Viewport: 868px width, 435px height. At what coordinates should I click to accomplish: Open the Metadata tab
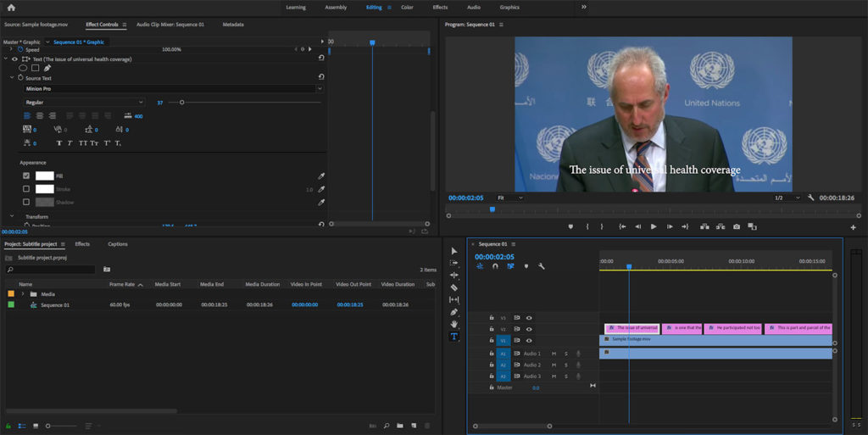(233, 25)
